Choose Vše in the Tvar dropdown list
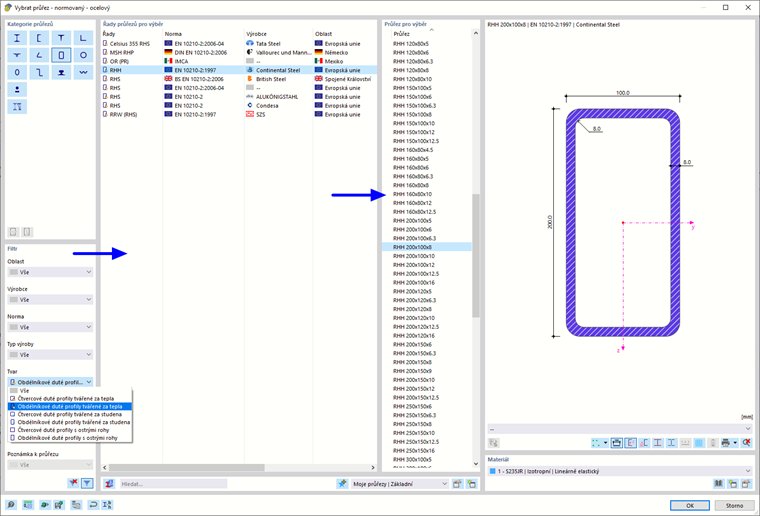This screenshot has height=516, width=760. point(70,391)
